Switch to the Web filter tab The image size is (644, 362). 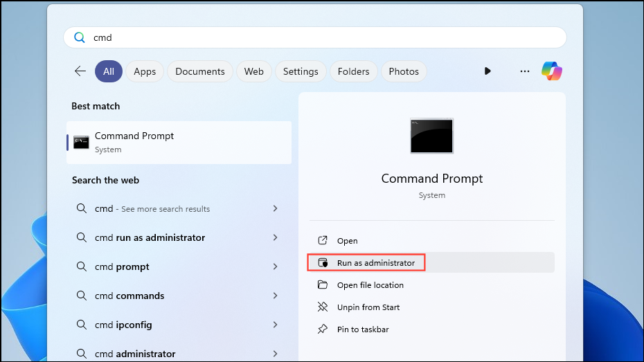[x=254, y=71]
